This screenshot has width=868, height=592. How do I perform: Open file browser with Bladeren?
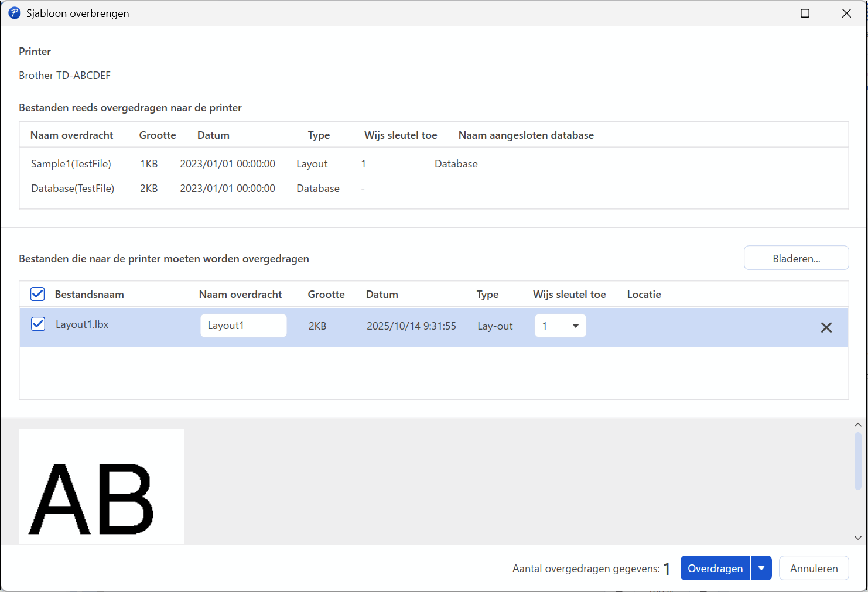[x=796, y=258]
